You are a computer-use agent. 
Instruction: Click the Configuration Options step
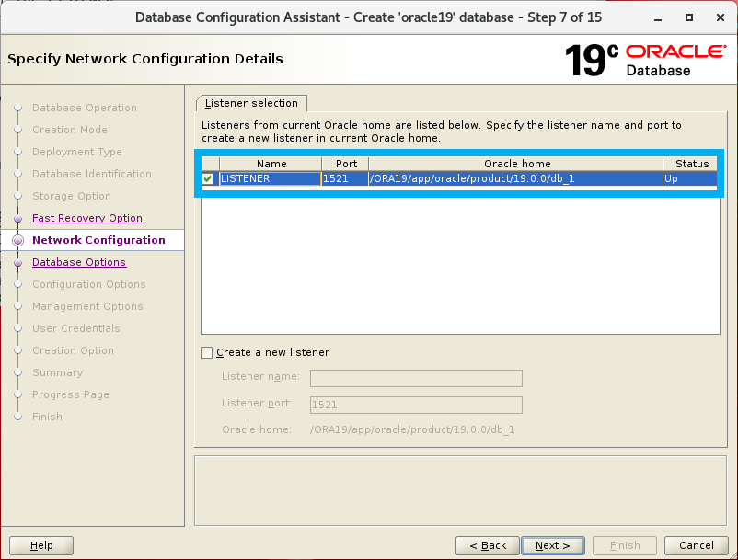(89, 284)
